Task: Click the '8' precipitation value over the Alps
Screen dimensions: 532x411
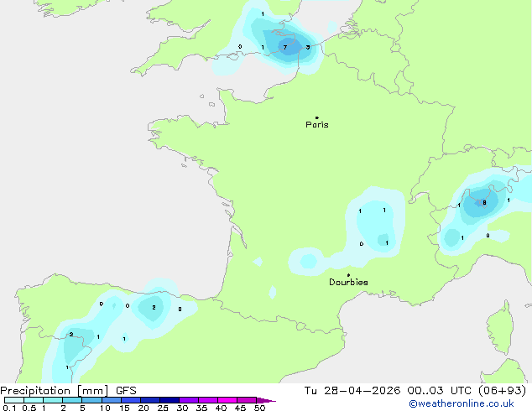Action: [484, 203]
